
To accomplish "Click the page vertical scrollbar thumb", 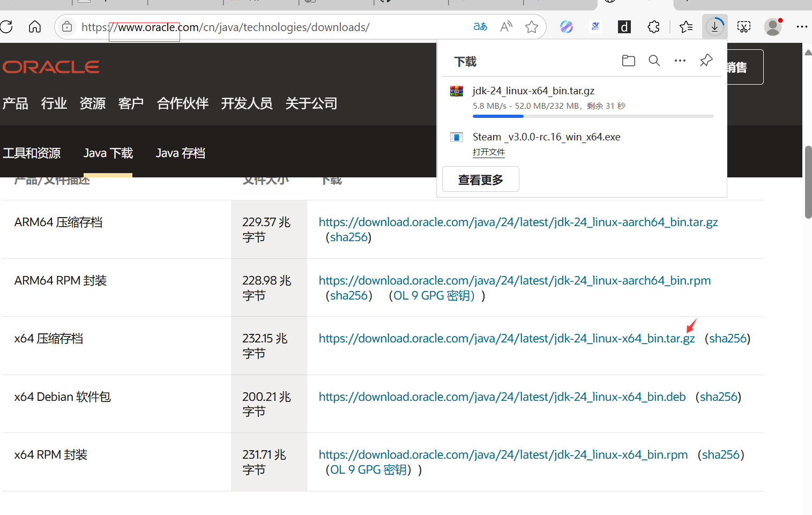I will (x=808, y=182).
